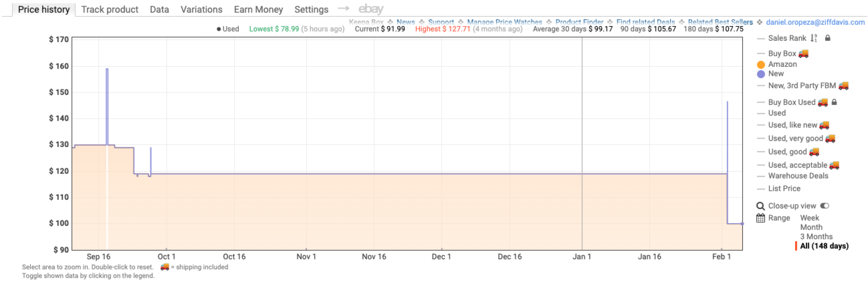
Task: Select the 3 Months range option
Action: (x=816, y=237)
